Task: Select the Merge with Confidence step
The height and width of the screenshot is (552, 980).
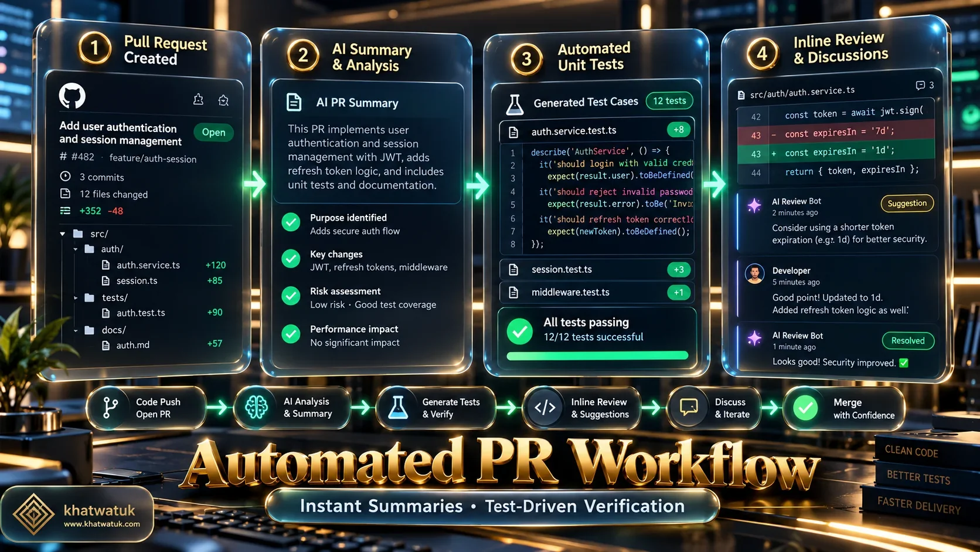Action: (843, 408)
